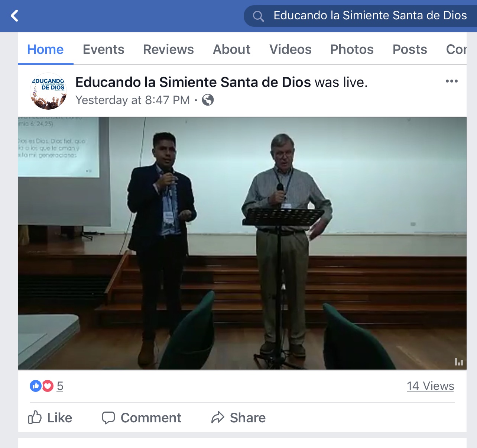
Task: Select the Photos tab
Action: coord(352,49)
